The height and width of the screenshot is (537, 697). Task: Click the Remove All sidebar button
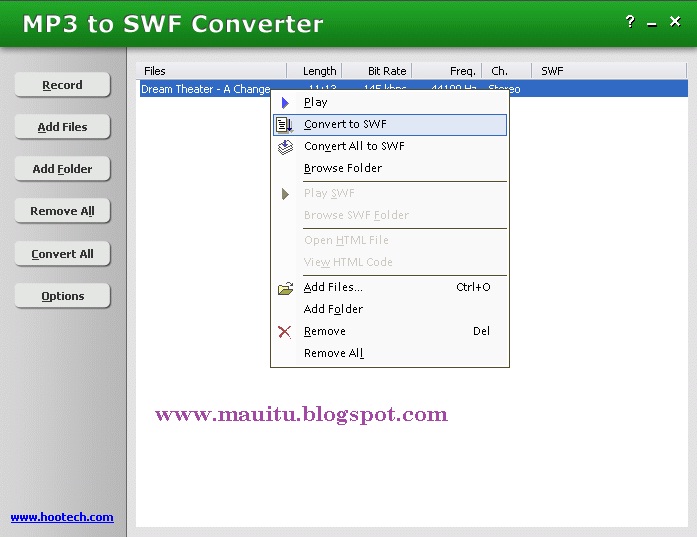[62, 211]
